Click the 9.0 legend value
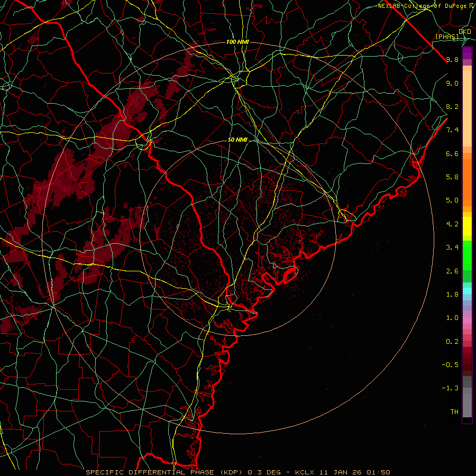This screenshot has height=476, width=476. [452, 83]
